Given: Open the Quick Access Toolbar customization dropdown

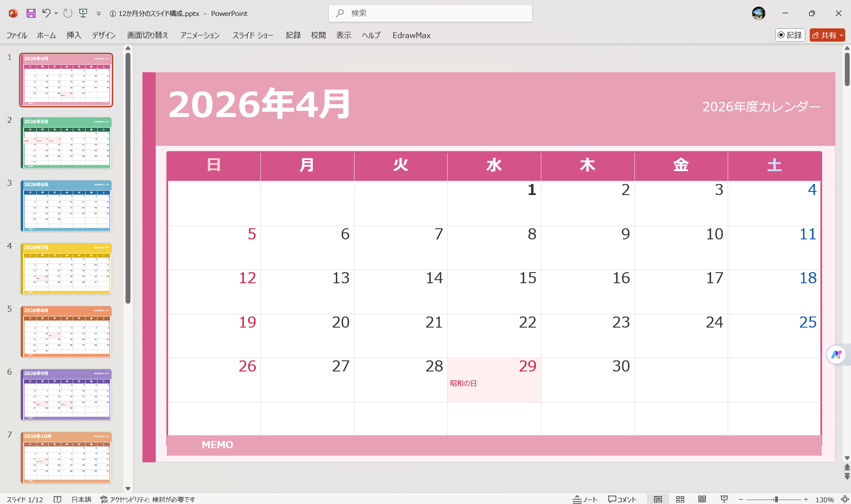Looking at the screenshot, I should 98,13.
